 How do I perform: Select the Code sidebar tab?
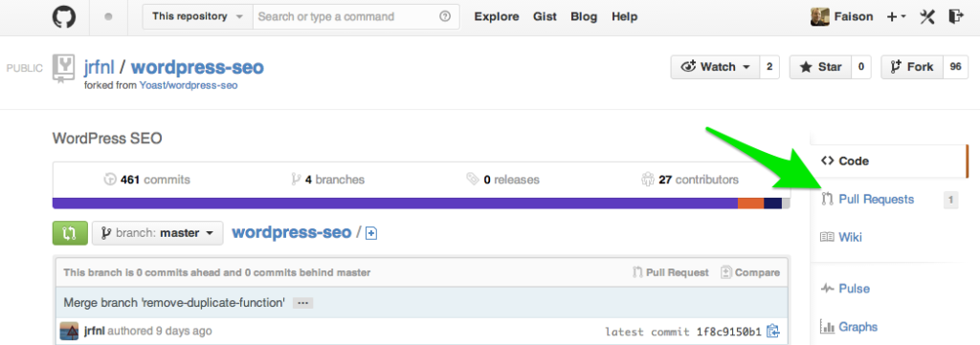coord(889,161)
